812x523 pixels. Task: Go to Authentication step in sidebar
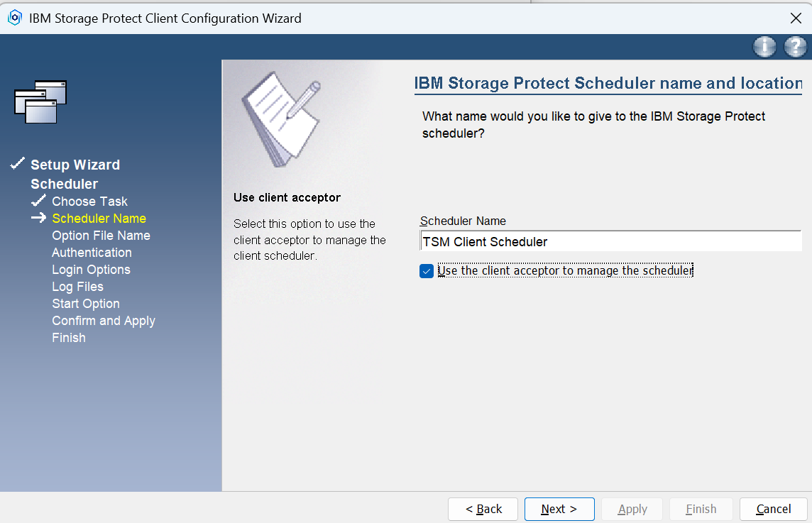pos(92,253)
